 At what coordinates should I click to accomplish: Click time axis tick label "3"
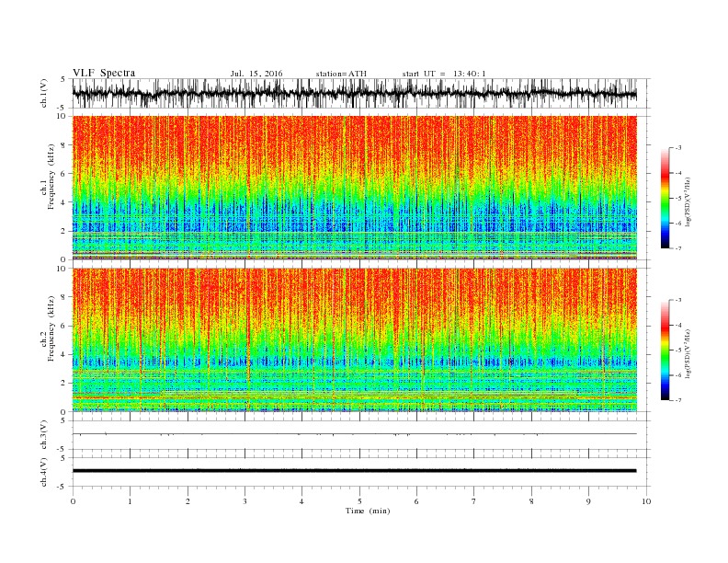click(245, 501)
